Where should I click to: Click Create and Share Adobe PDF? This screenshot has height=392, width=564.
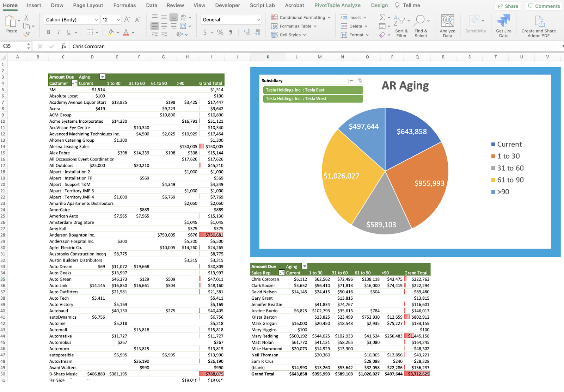click(x=539, y=26)
